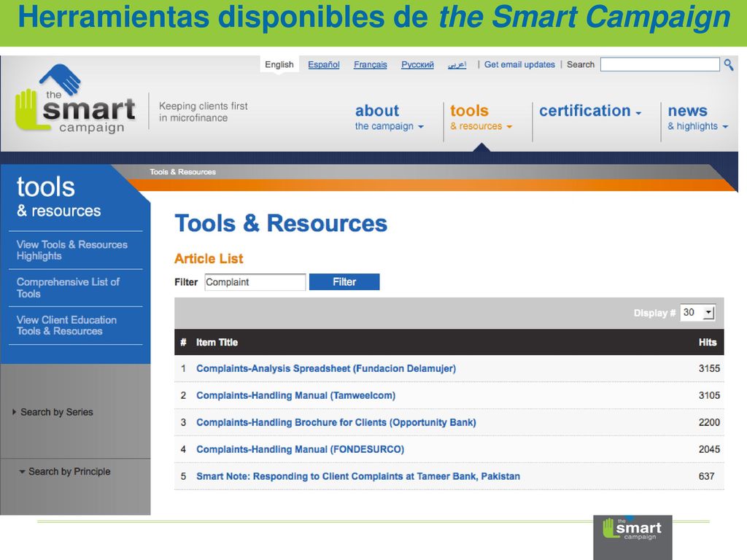The image size is (747, 560).
Task: Click the hits value 3105
Action: (x=709, y=395)
